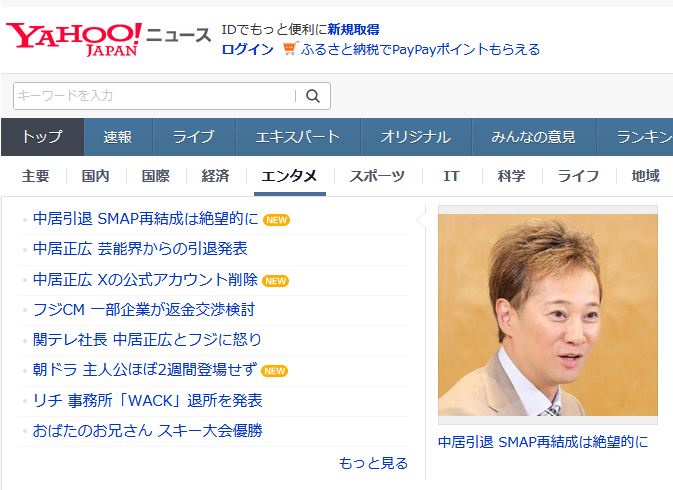The width and height of the screenshot is (673, 490).
Task: Open リチ 事務所「WACK」退所を発表 article
Action: pyautogui.click(x=147, y=400)
